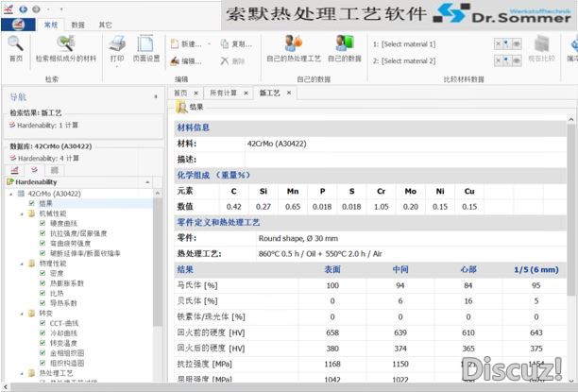Click the blue back arrow in title bar

click(24, 9)
